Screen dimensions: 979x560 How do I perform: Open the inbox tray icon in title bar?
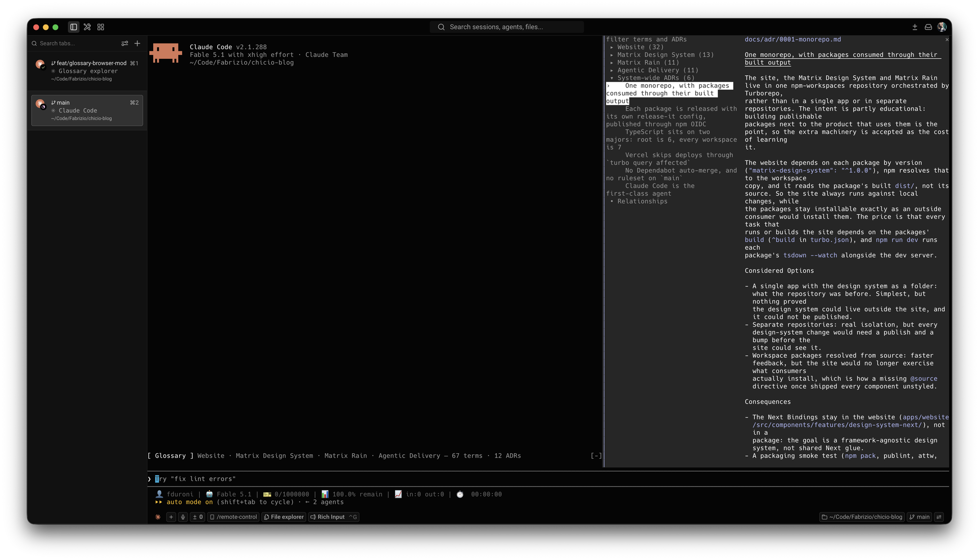(928, 27)
